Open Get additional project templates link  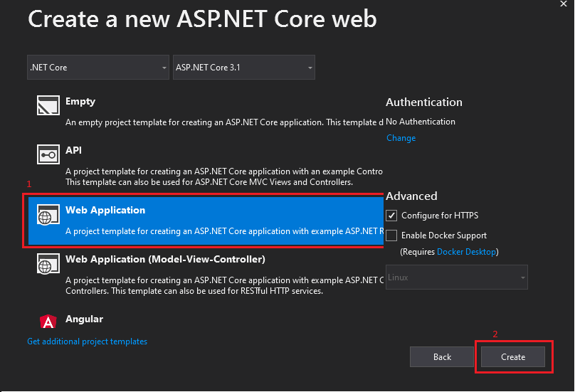(x=88, y=341)
